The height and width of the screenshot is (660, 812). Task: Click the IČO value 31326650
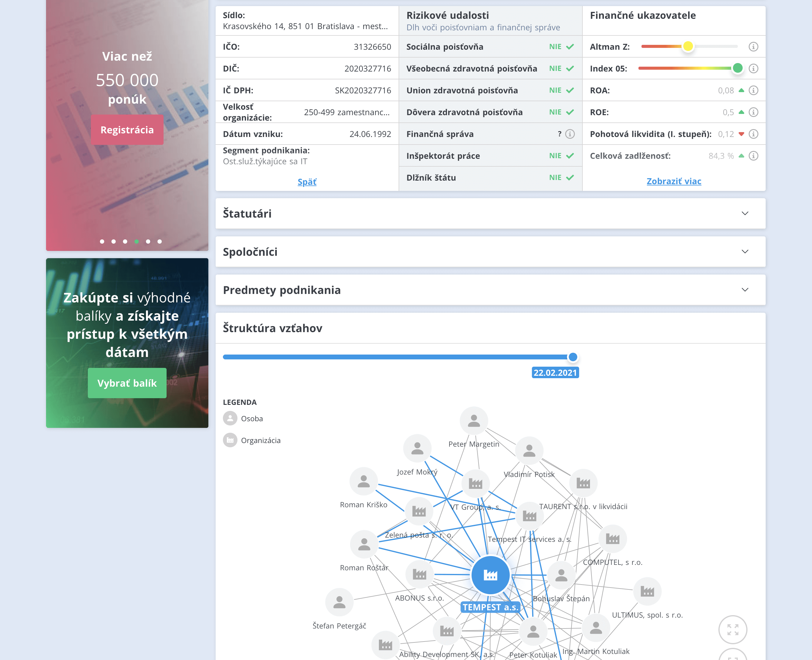click(x=372, y=47)
